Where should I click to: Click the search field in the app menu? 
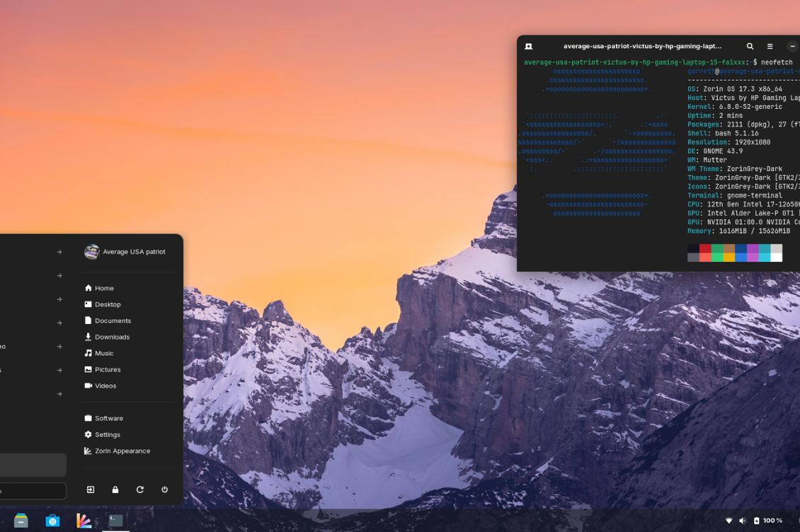(x=32, y=489)
